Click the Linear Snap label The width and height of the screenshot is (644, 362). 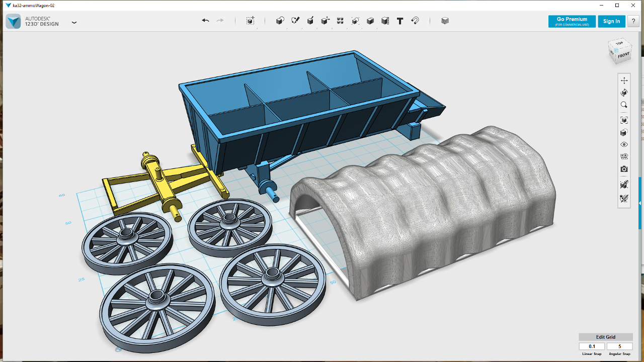point(592,354)
